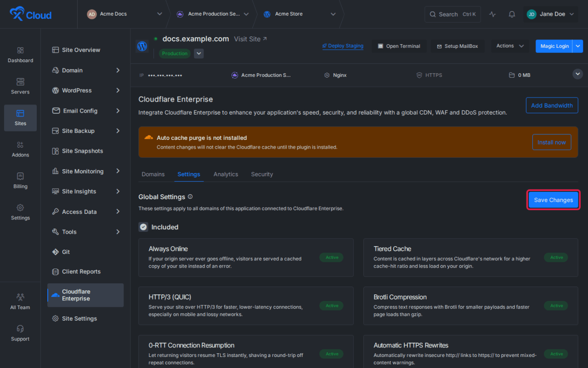Click Install now button
Viewport: 588px width, 368px height.
(552, 142)
